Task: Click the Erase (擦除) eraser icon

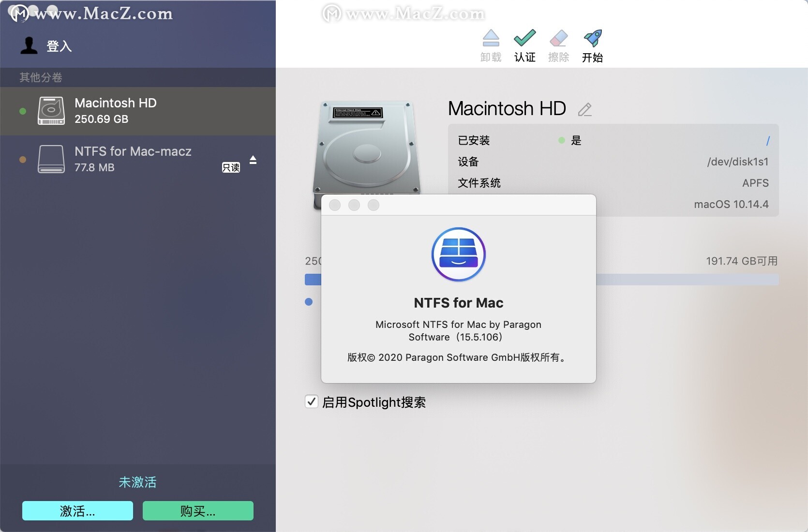Action: point(558,38)
